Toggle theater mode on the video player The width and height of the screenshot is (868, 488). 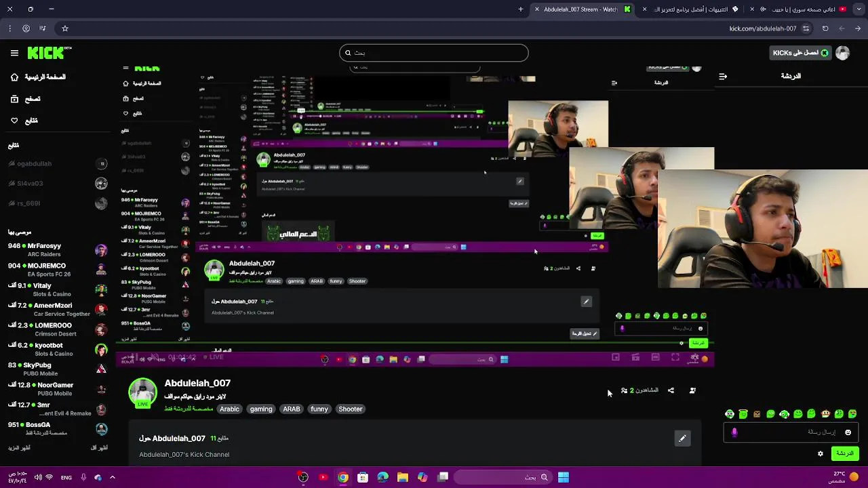click(x=655, y=357)
